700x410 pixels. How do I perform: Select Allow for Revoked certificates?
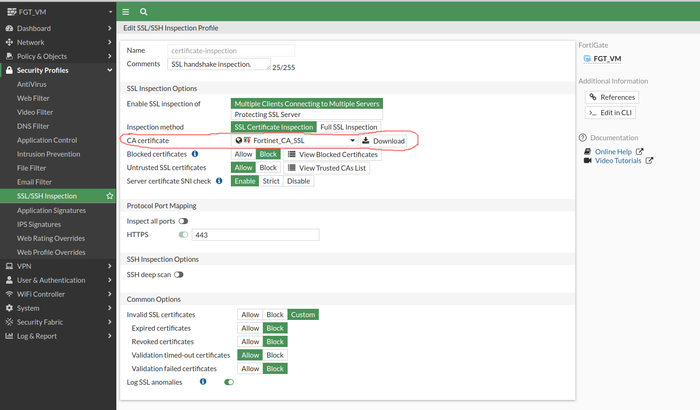tap(250, 342)
